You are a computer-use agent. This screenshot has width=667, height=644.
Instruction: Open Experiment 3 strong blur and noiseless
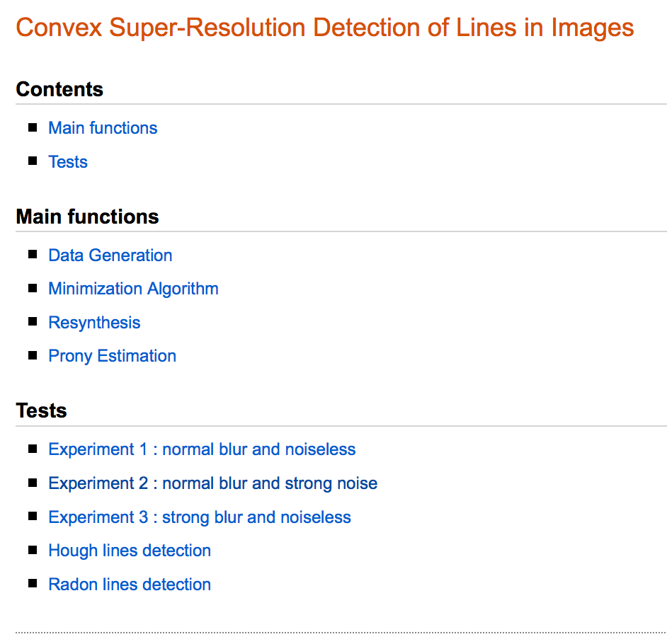200,517
